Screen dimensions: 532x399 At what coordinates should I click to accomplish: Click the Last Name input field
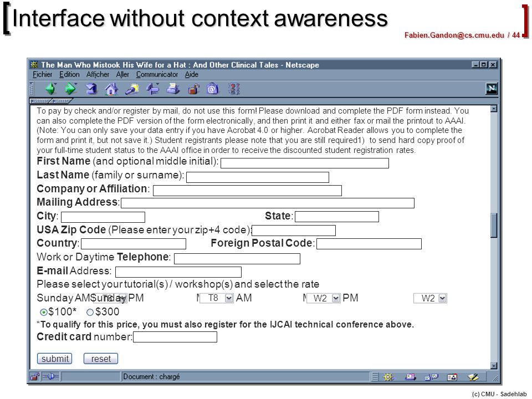pyautogui.click(x=258, y=177)
